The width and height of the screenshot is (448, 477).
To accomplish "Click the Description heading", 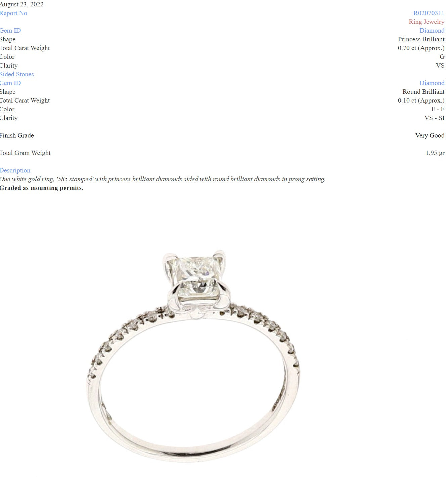I will [15, 170].
